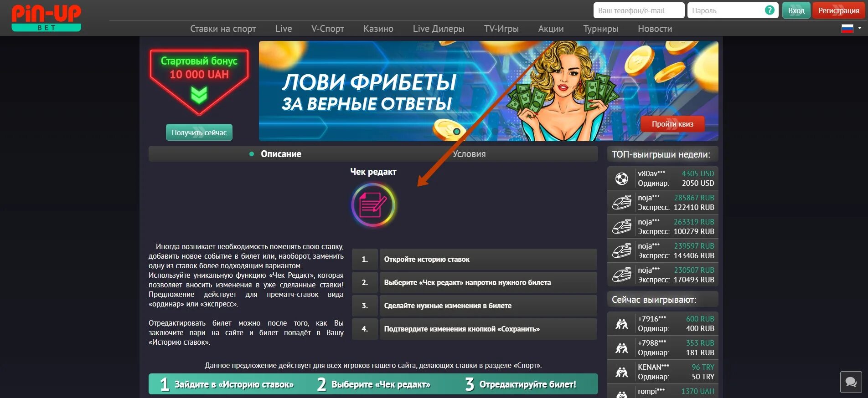The height and width of the screenshot is (398, 868).
Task: Click the soccer ball icon next to v80av***
Action: [621, 179]
